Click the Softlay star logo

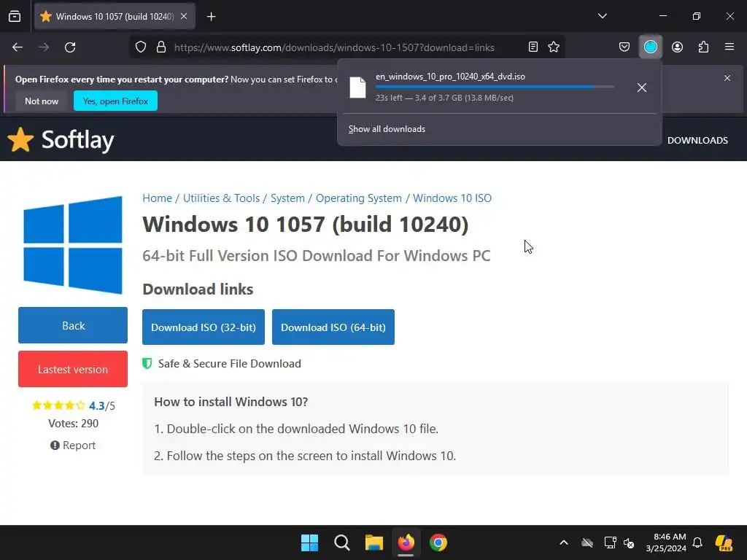click(x=20, y=140)
